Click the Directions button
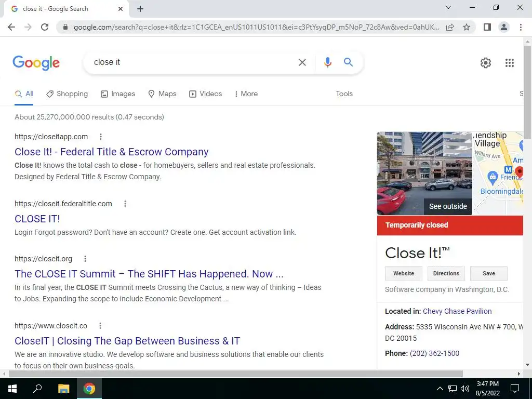This screenshot has height=399, width=532. [446, 273]
